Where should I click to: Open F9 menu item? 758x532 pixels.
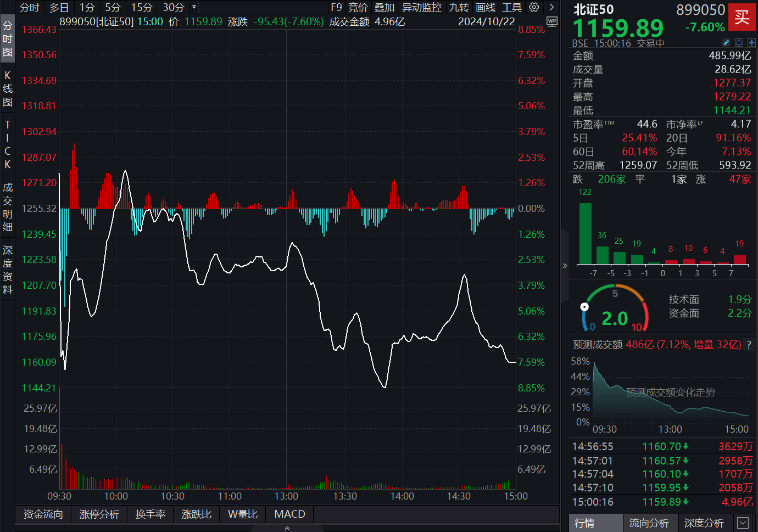coord(336,7)
